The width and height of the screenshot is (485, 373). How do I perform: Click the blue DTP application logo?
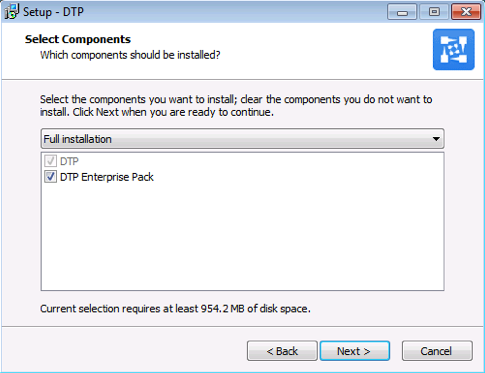[x=453, y=49]
